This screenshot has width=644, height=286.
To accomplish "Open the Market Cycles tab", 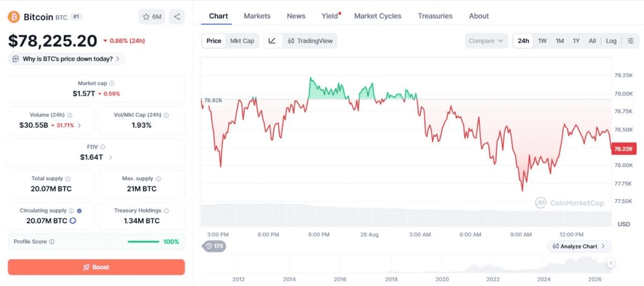I will pyautogui.click(x=378, y=16).
